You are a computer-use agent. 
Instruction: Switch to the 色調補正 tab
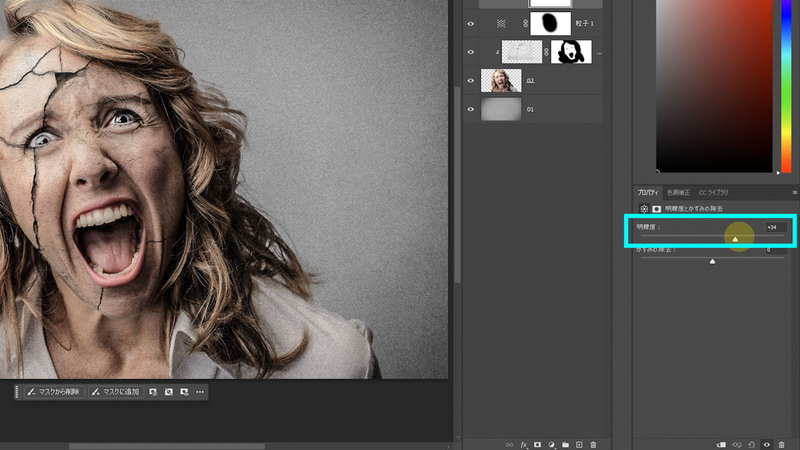point(678,192)
